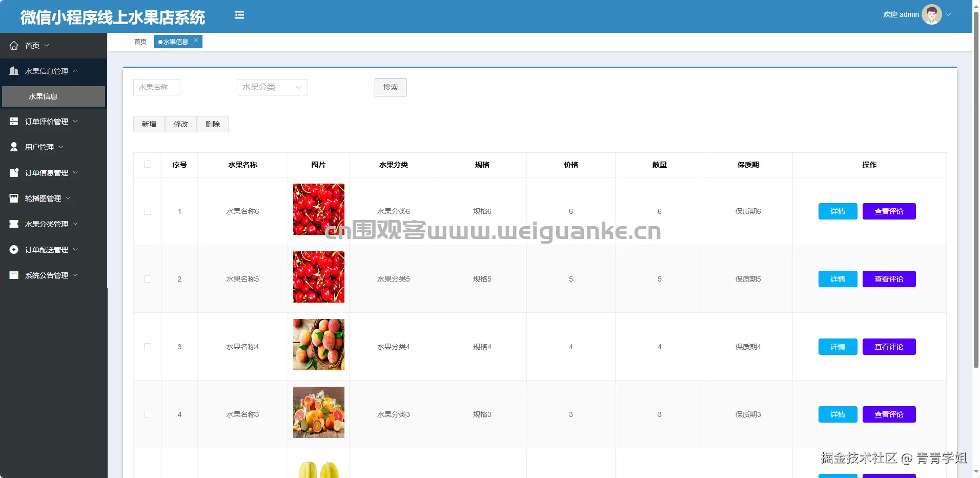Expand the 用户管理 menu chevron
This screenshot has width=980, height=478.
click(x=61, y=147)
